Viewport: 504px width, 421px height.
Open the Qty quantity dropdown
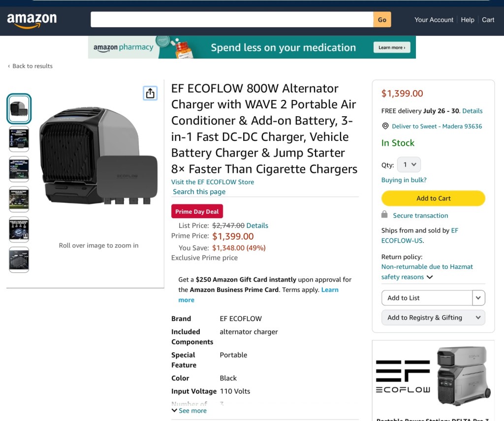coord(409,164)
